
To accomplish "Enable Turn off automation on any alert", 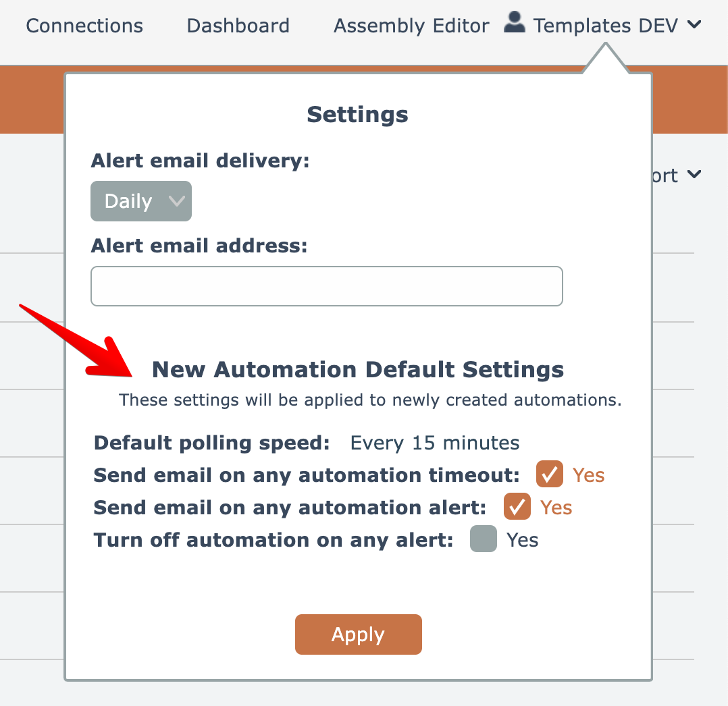I will pos(484,540).
